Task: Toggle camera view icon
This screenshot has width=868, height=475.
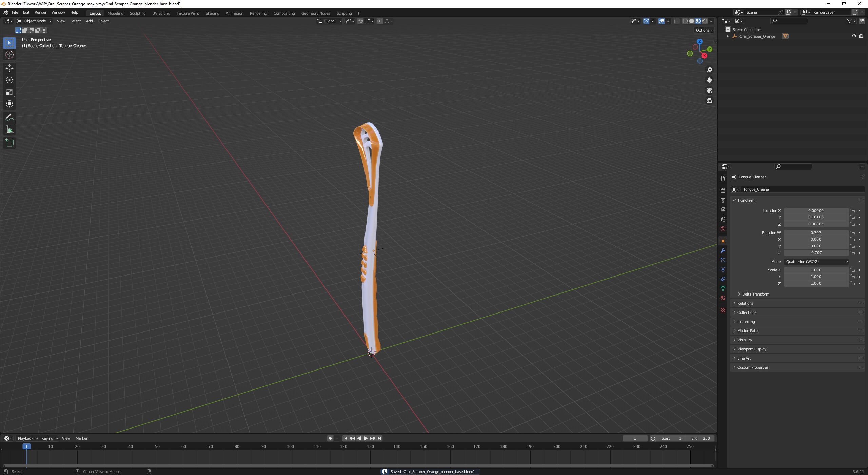Action: pyautogui.click(x=709, y=90)
